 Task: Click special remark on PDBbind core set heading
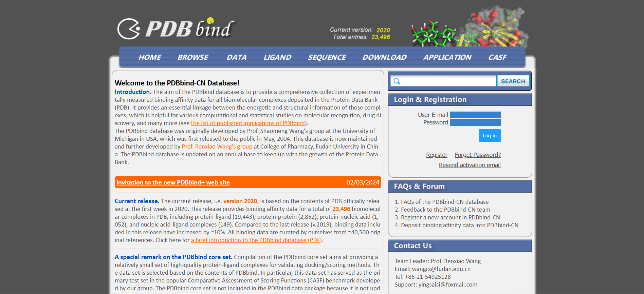(x=173, y=257)
